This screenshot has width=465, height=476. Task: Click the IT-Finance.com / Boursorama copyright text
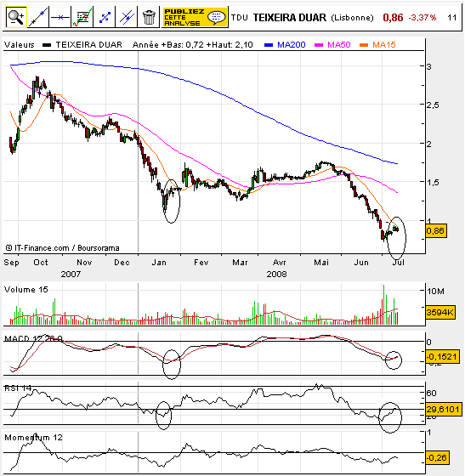coord(62,248)
